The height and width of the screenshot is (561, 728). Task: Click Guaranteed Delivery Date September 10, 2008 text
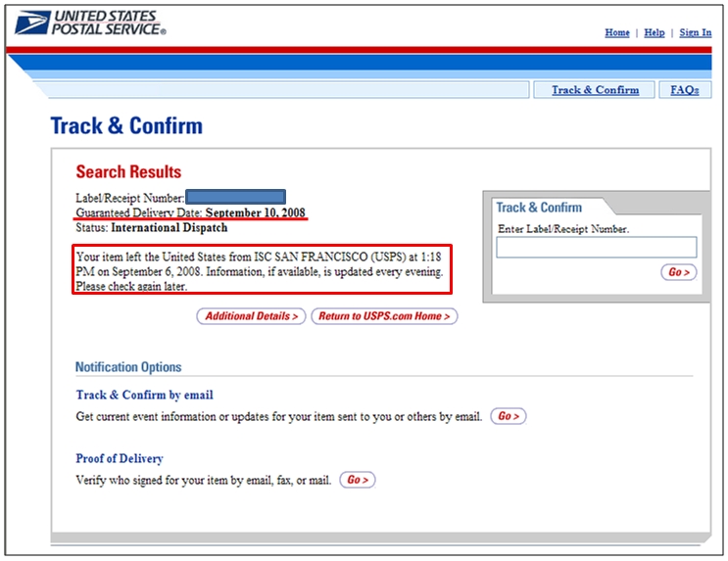tap(190, 212)
